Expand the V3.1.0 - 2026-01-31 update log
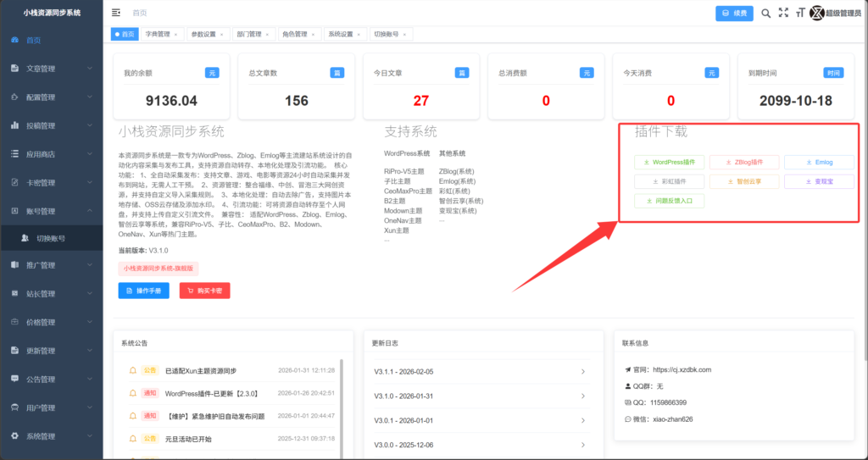The width and height of the screenshot is (868, 460). coord(480,396)
